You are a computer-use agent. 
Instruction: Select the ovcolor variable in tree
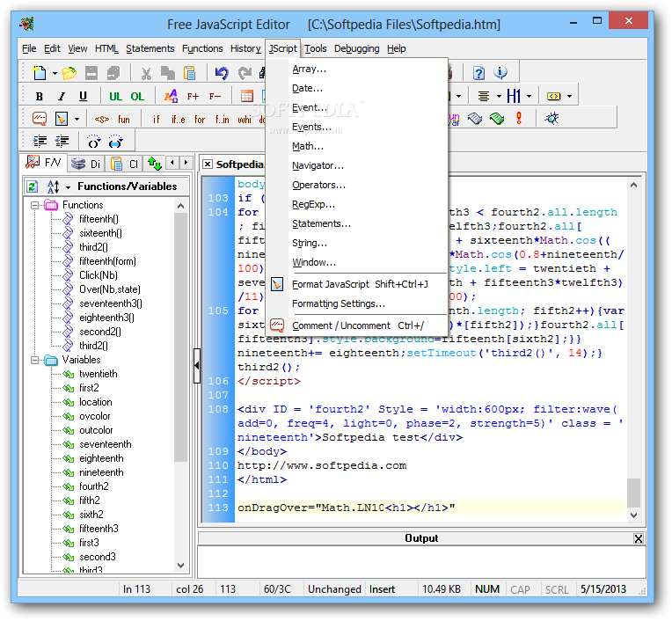[95, 417]
